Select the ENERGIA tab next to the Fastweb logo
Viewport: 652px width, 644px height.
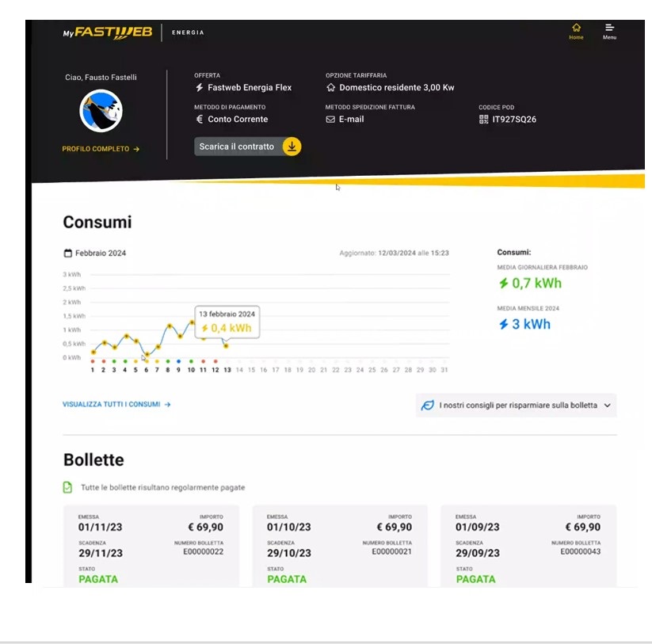click(188, 32)
